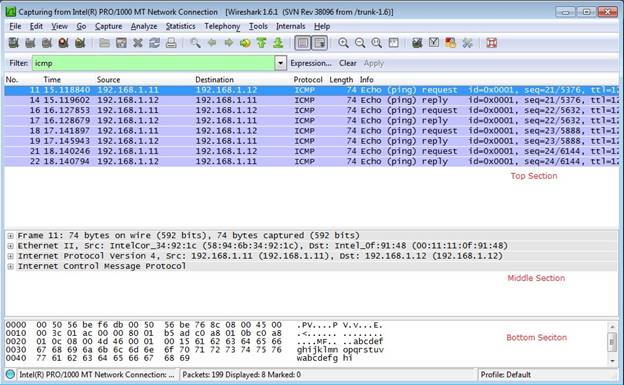The image size is (624, 385).
Task: Expand Internet Control Message Protocol node
Action: click(x=11, y=266)
